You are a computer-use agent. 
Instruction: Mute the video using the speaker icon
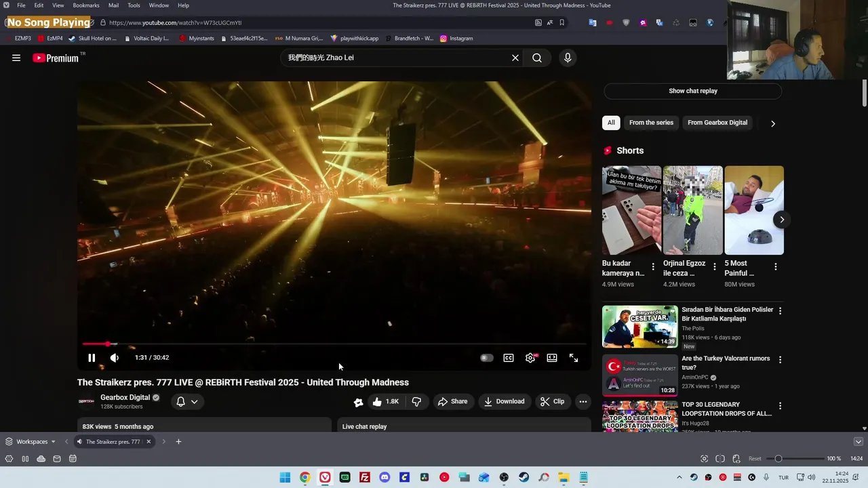point(115,358)
